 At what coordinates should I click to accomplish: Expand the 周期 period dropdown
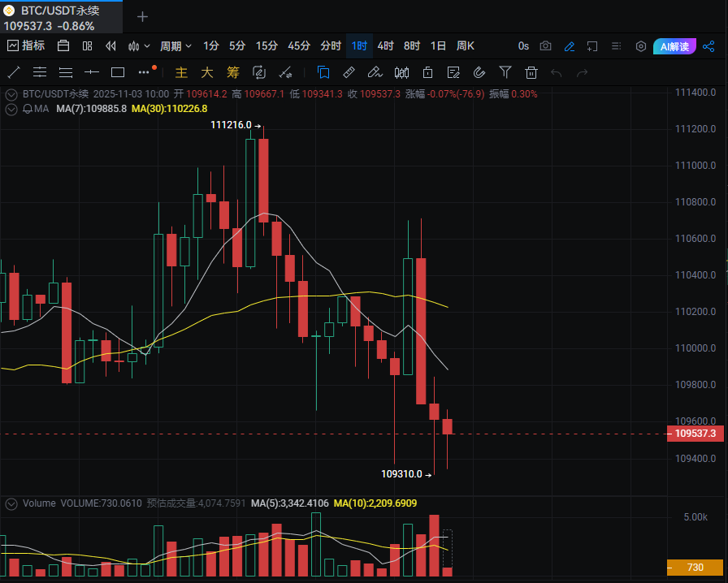175,46
